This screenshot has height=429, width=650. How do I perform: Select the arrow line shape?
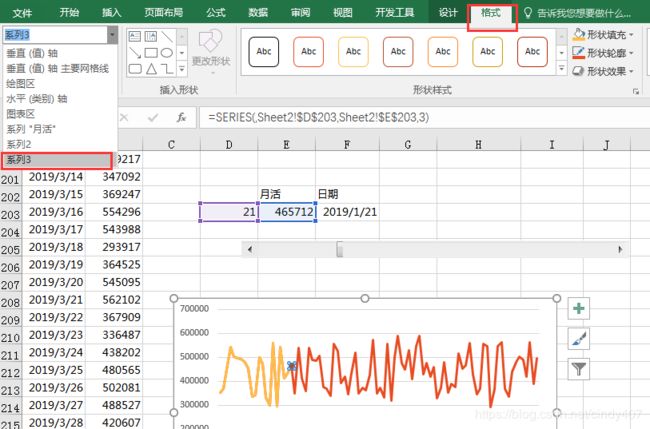(135, 53)
